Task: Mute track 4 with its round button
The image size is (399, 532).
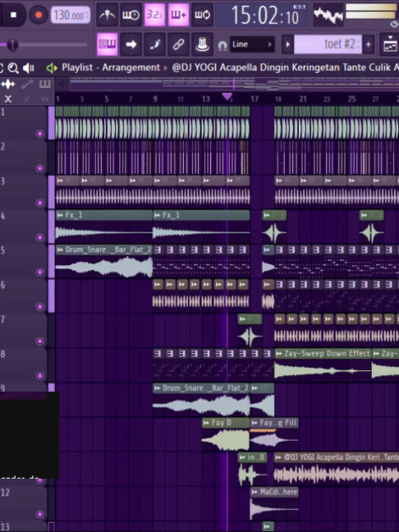Action: point(39,237)
